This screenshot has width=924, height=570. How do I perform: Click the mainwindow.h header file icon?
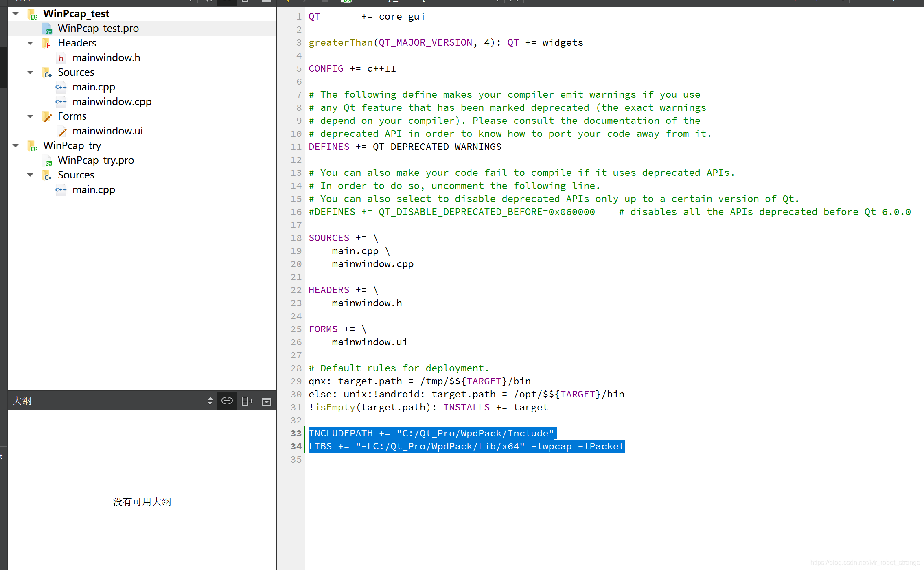click(61, 58)
